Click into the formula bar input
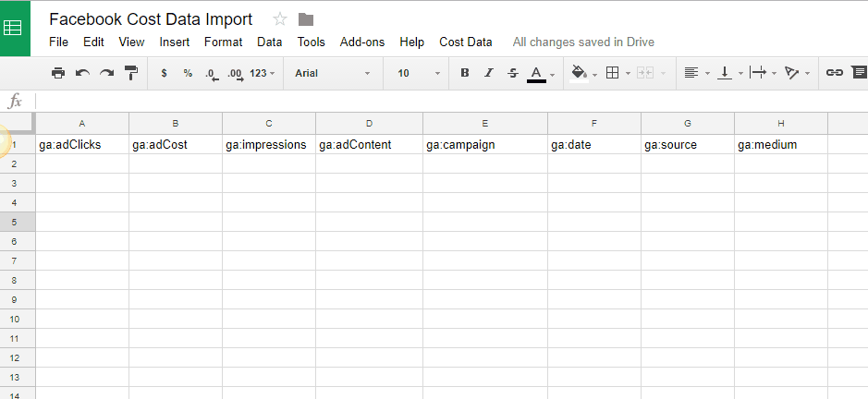Viewport: 868px width, 399px height. click(x=451, y=102)
